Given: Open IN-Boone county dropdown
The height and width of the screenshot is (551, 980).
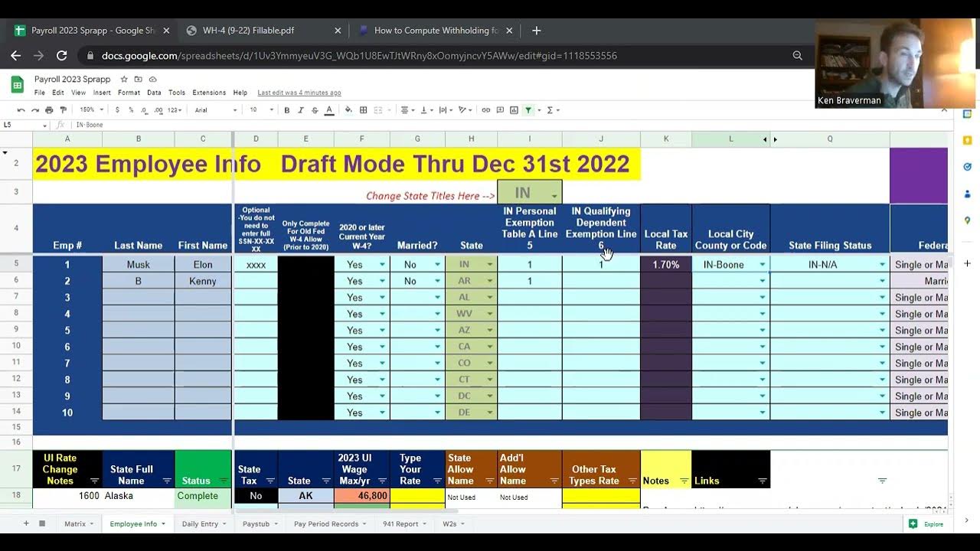Looking at the screenshot, I should coord(762,265).
